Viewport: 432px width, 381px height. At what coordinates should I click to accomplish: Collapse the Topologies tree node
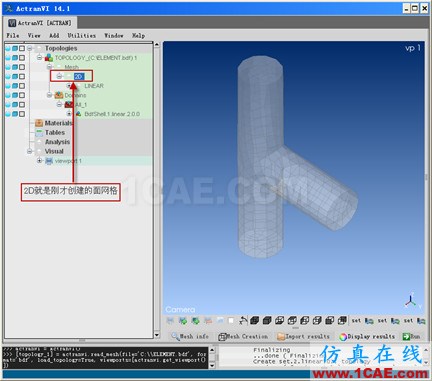click(30, 48)
